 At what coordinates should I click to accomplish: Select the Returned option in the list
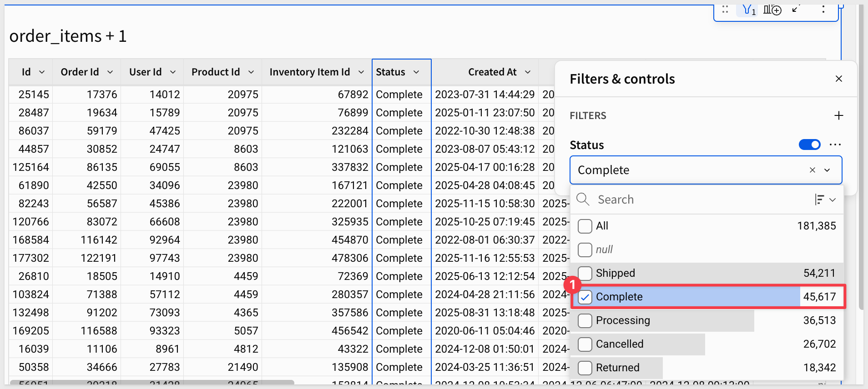(617, 368)
